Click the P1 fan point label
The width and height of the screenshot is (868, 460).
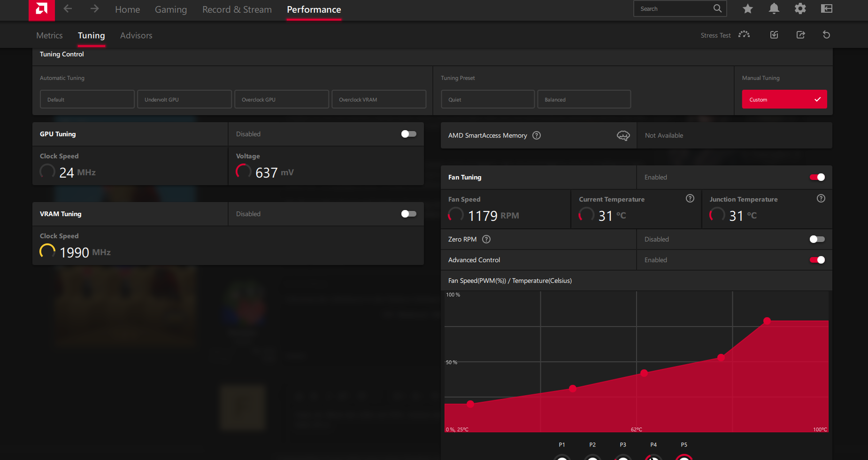(562, 444)
